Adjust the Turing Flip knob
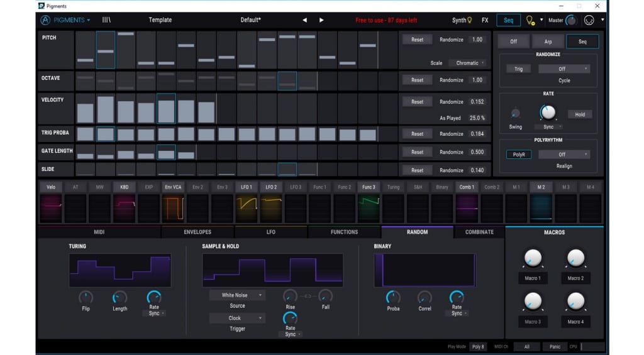Screen dimensions: 644x355 [x=86, y=298]
